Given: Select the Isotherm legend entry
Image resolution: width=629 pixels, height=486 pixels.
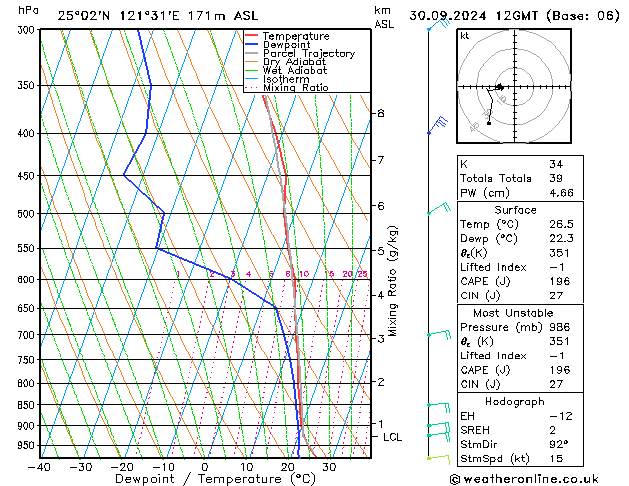Looking at the screenshot, I should [288, 79].
